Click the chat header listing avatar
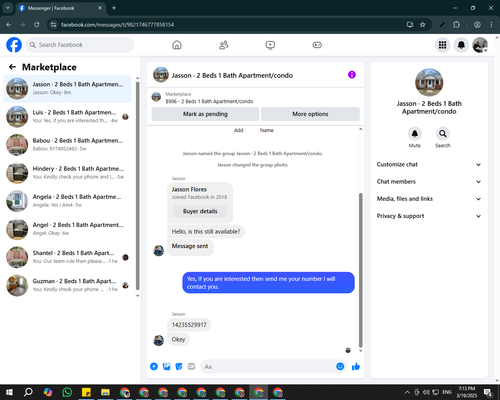Screen dimensions: 500x400 161,75
